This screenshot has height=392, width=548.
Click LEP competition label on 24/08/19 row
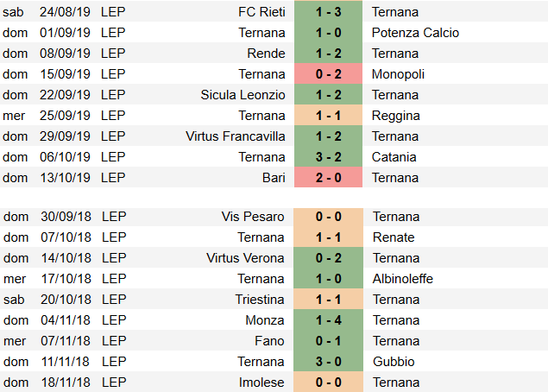(113, 12)
